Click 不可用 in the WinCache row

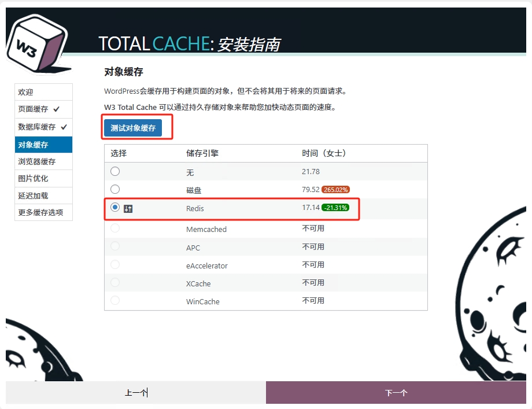313,301
